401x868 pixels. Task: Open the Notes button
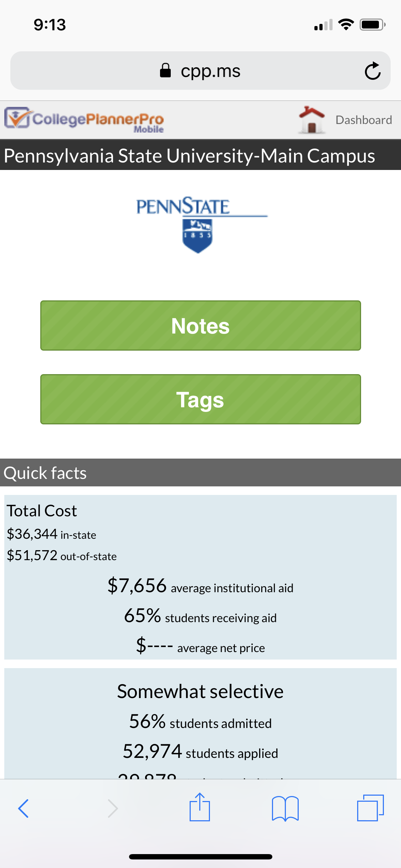click(x=200, y=325)
